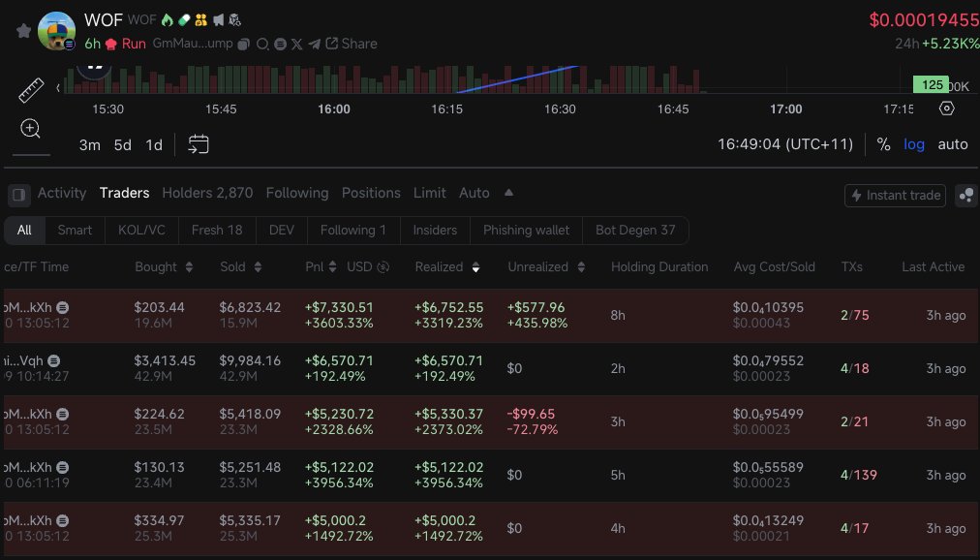980x560 pixels.
Task: Click the green pill pump icon
Action: (184, 20)
